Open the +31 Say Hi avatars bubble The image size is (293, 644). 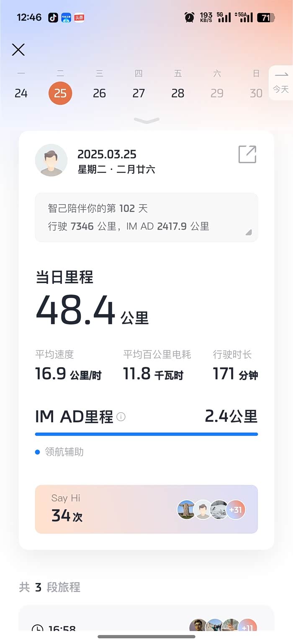click(x=236, y=510)
